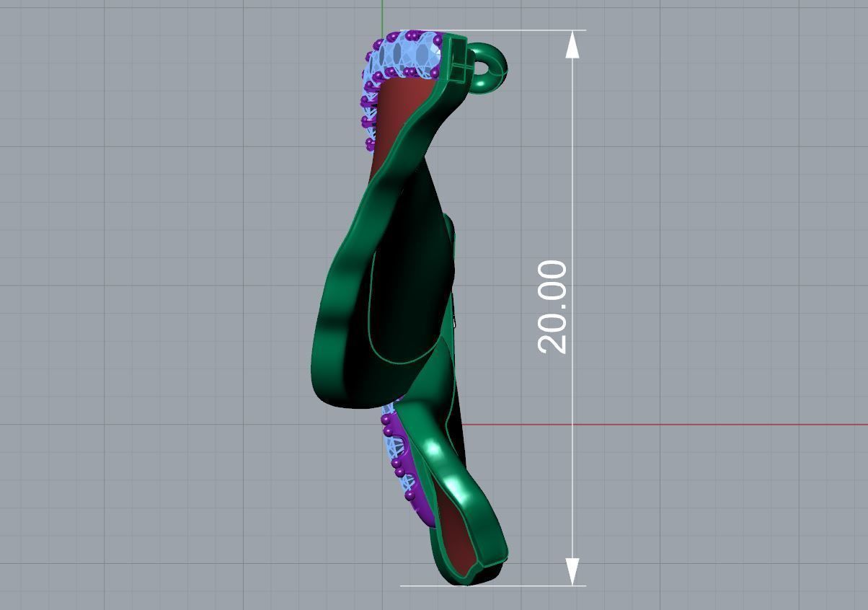
Task: Select the green jump ring loop at top
Action: (489, 68)
